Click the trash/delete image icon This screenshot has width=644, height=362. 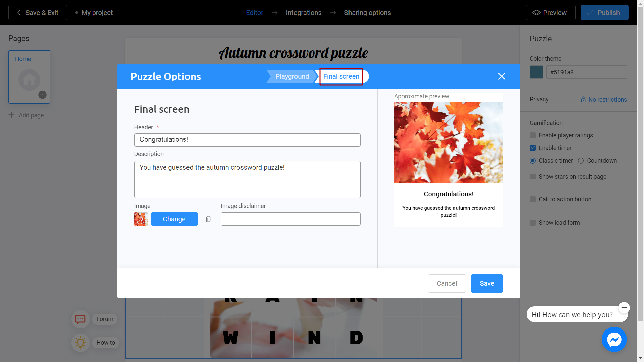click(x=208, y=219)
